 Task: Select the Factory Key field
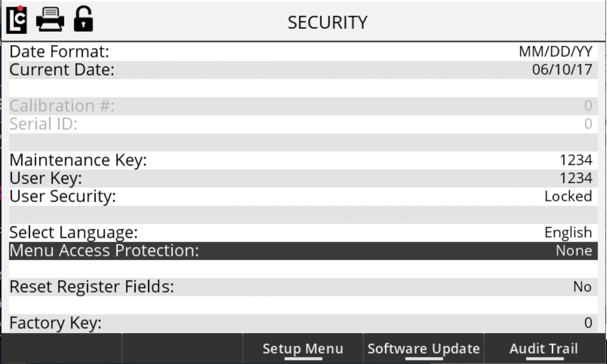click(303, 323)
